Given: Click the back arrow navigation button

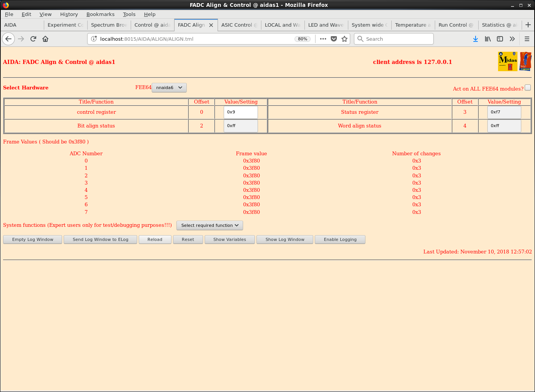Looking at the screenshot, I should tap(8, 39).
